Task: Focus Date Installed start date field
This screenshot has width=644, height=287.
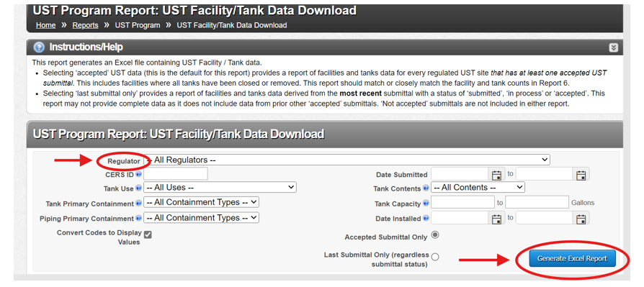Action: [x=460, y=218]
